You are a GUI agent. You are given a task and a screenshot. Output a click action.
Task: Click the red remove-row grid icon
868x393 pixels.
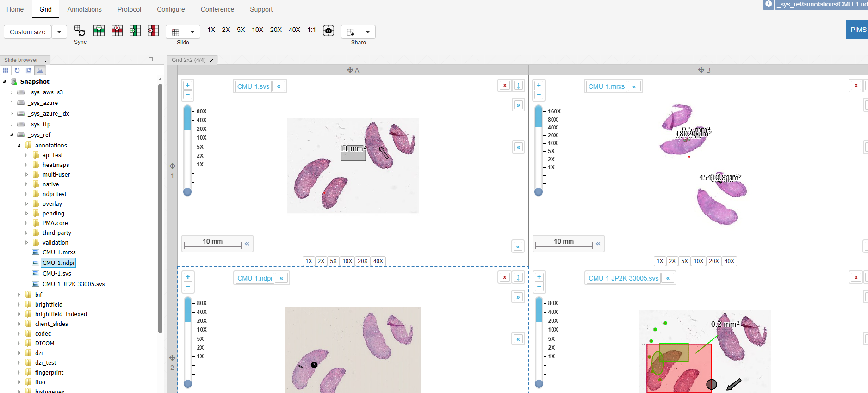117,31
